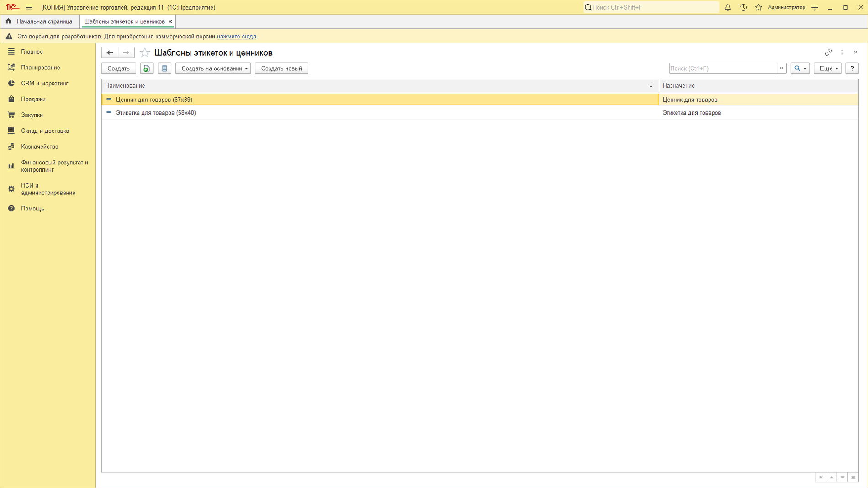This screenshot has height=488, width=868.
Task: Open favorites star in title bar
Action: pos(758,7)
